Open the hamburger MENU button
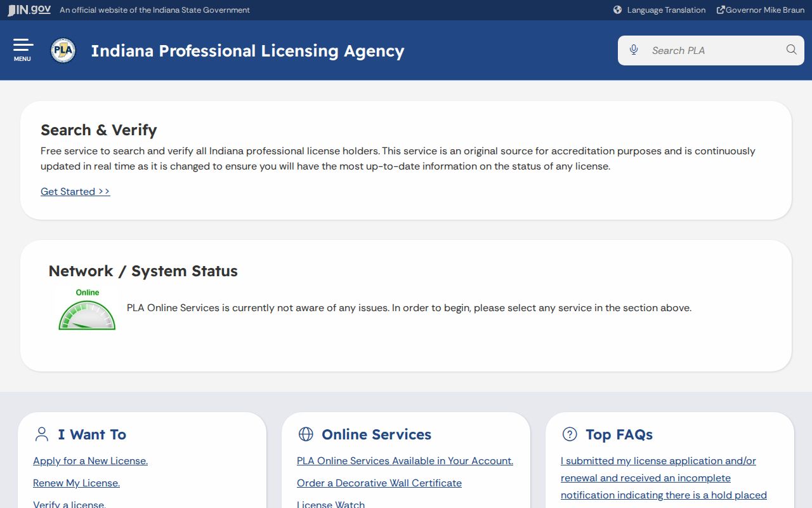 coord(23,50)
